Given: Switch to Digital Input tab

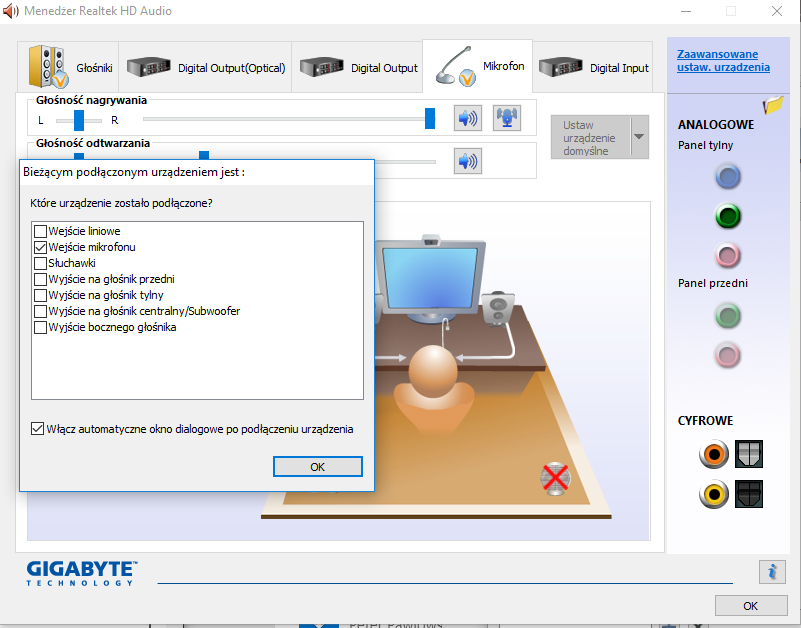Looking at the screenshot, I should pos(593,67).
